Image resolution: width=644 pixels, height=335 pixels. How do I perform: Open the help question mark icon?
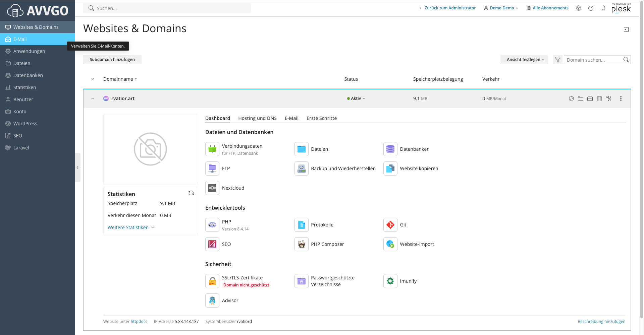591,8
